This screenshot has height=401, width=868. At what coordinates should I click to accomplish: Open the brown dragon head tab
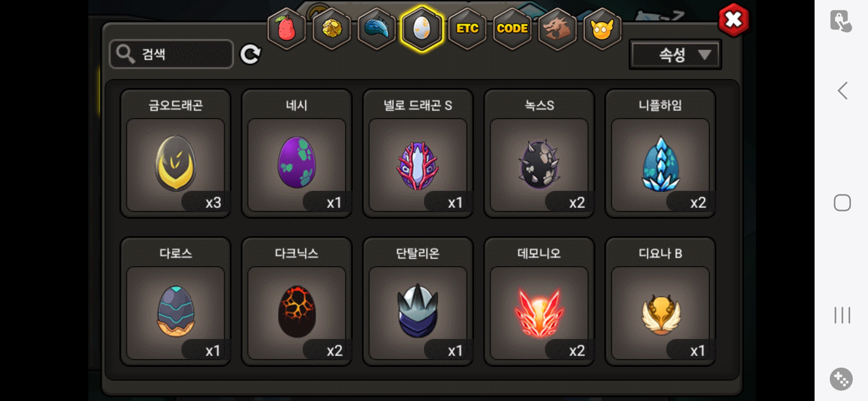557,29
